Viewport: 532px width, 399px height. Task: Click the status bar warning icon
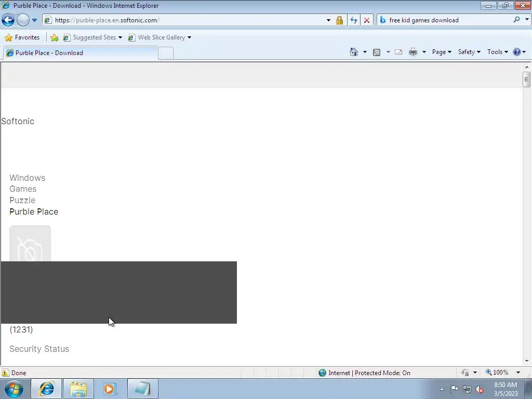(5, 373)
